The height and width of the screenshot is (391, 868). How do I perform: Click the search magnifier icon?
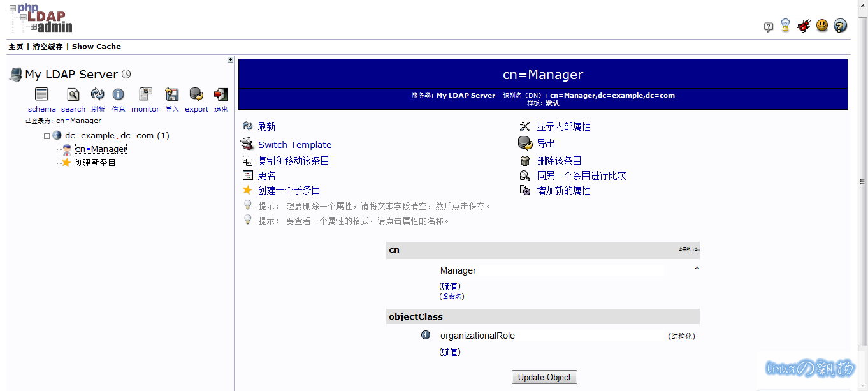click(x=73, y=94)
